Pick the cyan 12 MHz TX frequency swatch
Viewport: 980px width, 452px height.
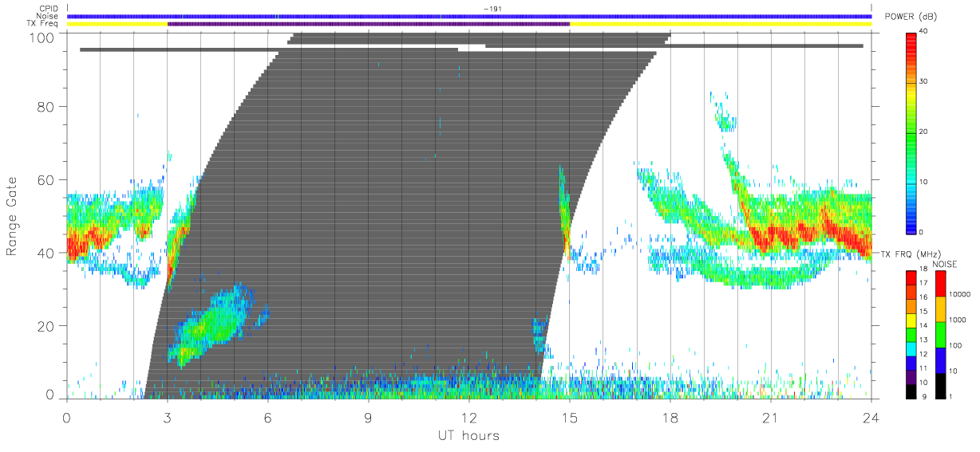(911, 348)
